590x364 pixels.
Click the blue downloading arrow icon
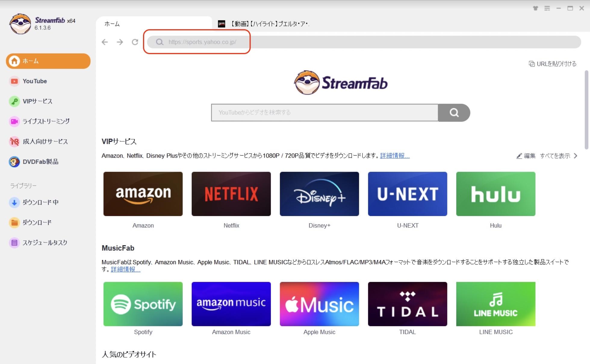click(14, 202)
